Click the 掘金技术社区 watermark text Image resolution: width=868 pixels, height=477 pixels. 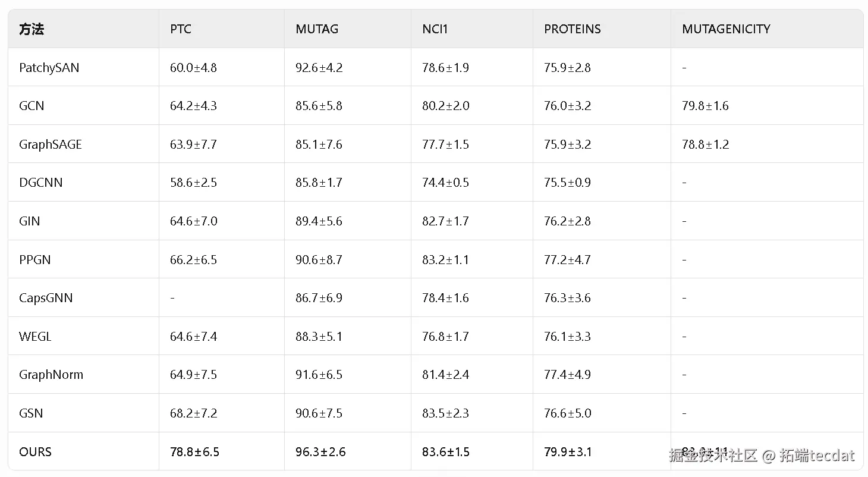(x=713, y=456)
